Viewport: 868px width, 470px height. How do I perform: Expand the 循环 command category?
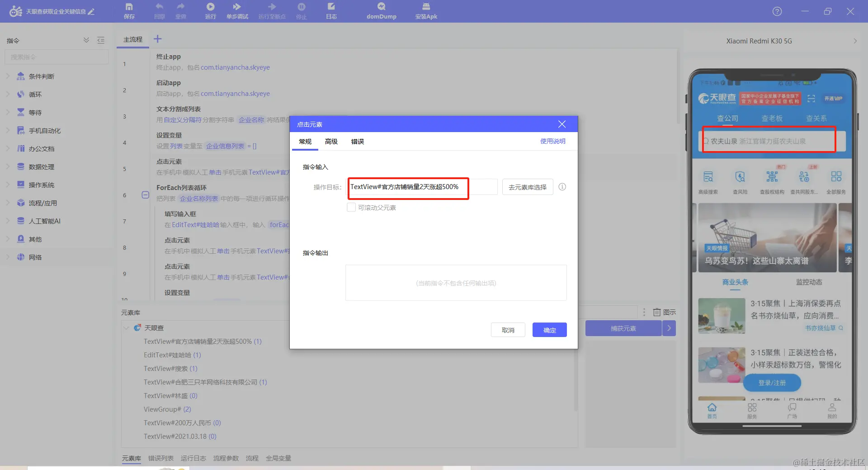click(x=8, y=94)
